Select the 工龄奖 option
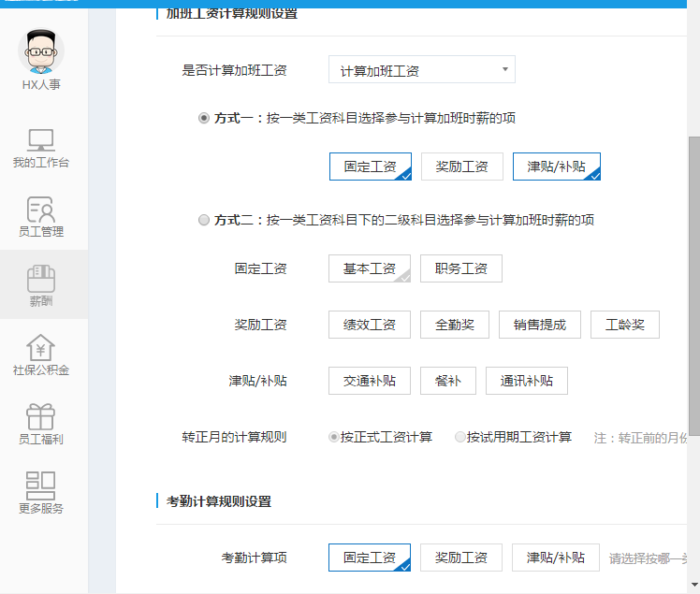 tap(625, 325)
